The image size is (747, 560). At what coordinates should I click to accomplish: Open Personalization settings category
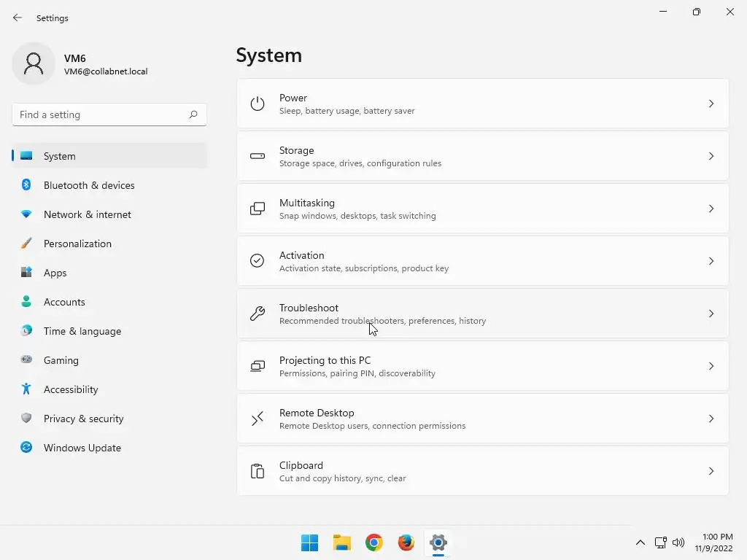click(109, 244)
